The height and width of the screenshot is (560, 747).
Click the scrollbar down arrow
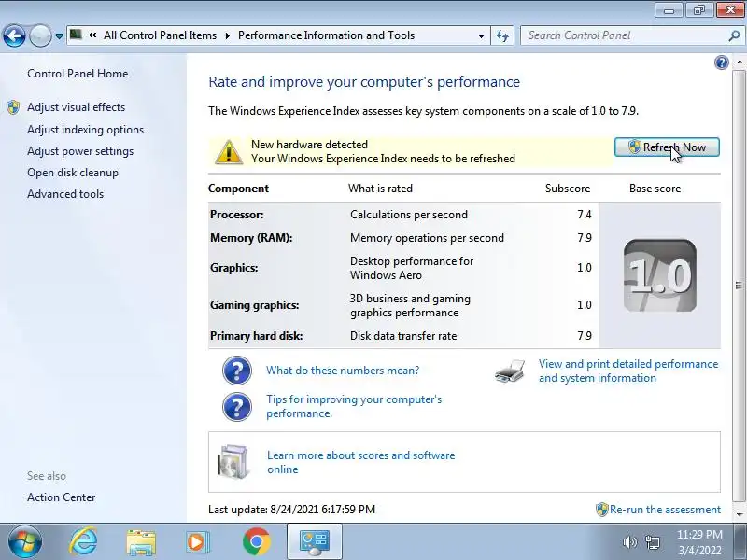point(739,515)
